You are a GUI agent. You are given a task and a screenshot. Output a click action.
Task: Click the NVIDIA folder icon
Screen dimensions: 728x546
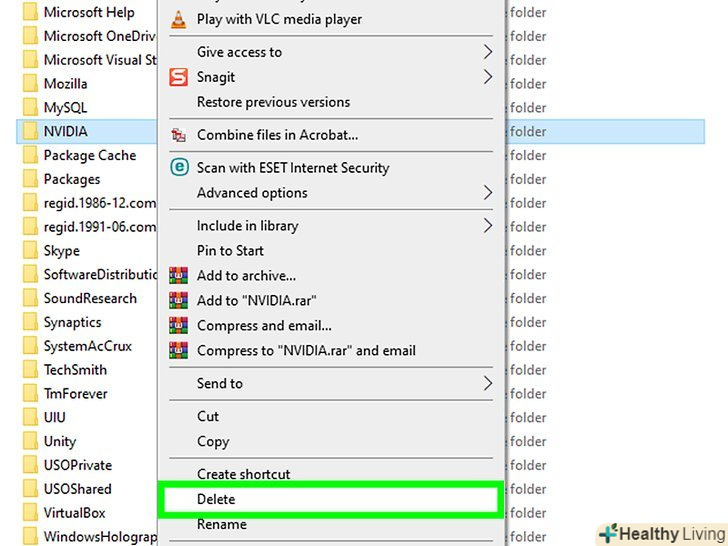point(30,131)
